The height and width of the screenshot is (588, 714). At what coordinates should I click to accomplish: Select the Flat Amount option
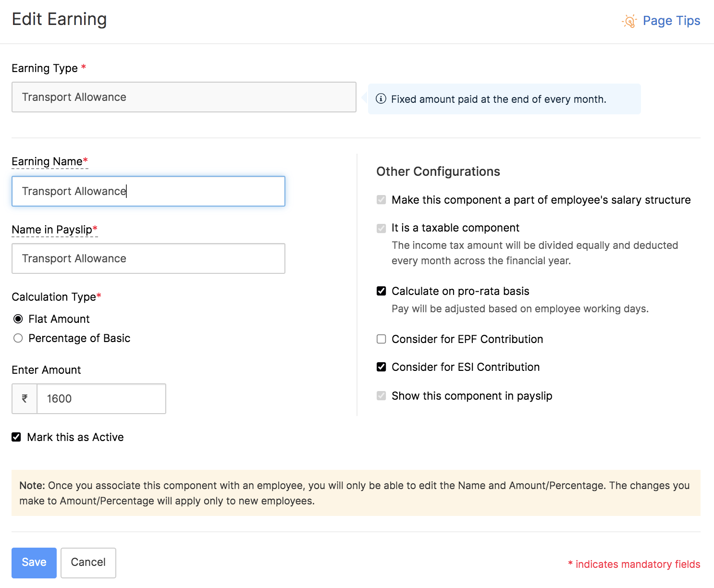[18, 318]
